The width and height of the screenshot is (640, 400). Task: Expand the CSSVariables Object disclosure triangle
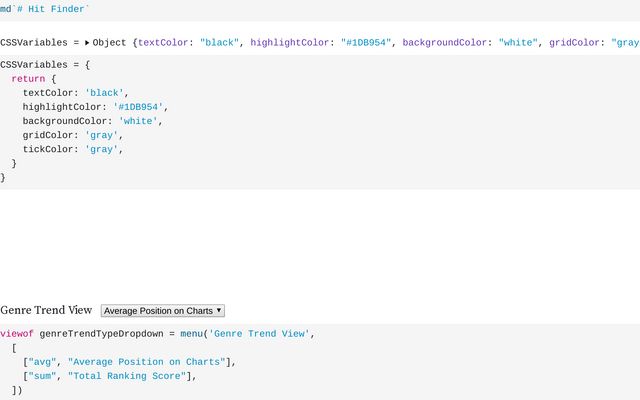point(87,42)
